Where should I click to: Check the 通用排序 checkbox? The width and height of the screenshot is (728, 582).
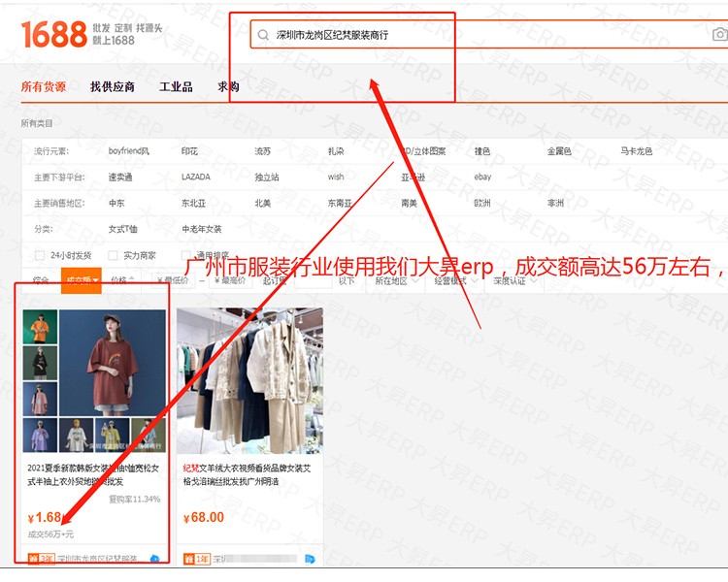(186, 255)
